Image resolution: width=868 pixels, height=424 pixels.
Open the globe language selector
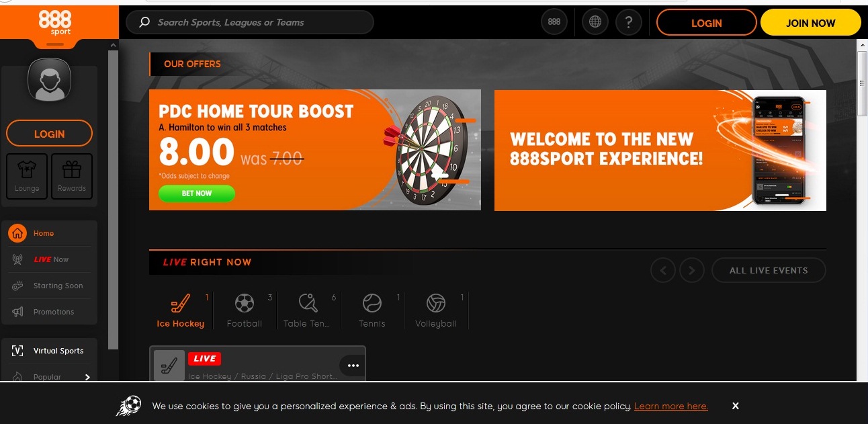[x=595, y=22]
